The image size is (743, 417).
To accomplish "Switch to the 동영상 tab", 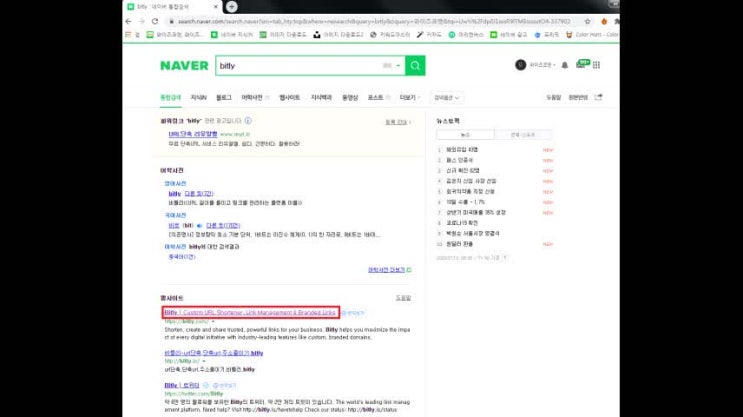I will pos(350,97).
